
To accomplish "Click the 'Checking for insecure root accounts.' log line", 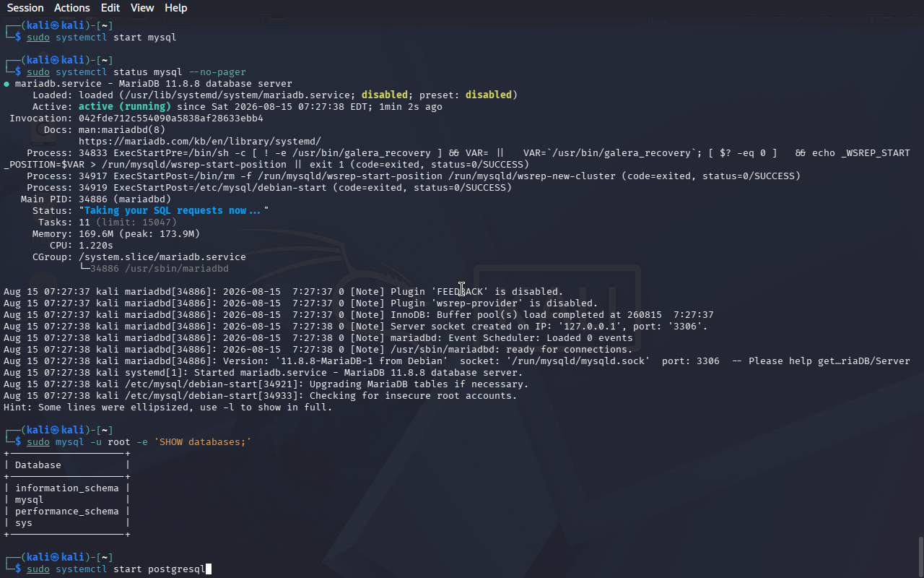I will 261,396.
